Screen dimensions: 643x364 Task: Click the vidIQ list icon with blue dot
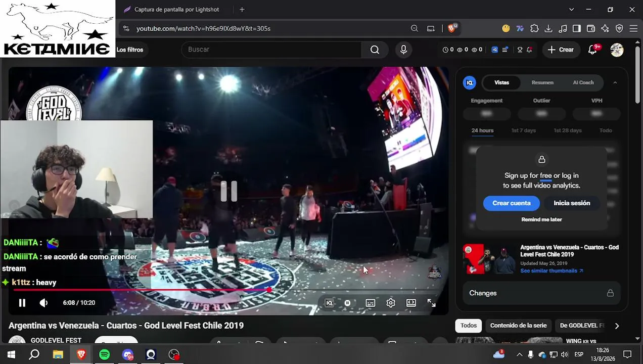coord(504,50)
